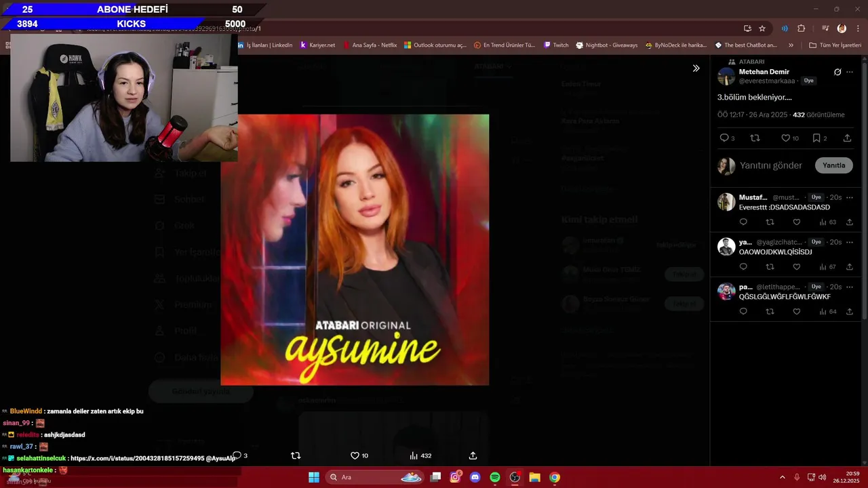Image resolution: width=868 pixels, height=488 pixels.
Task: Open 'Ana Sayfa - Netflix' bookmark
Action: pos(370,45)
